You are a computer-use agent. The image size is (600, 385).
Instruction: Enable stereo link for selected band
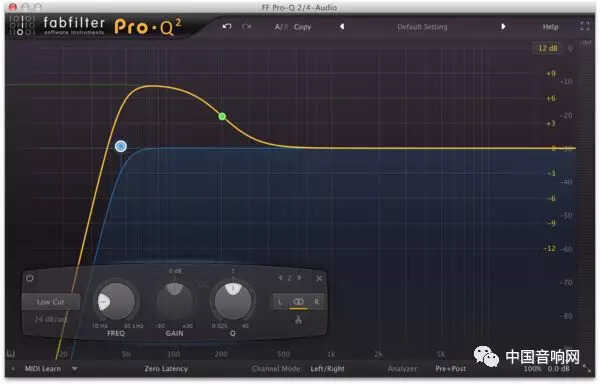pyautogui.click(x=298, y=302)
